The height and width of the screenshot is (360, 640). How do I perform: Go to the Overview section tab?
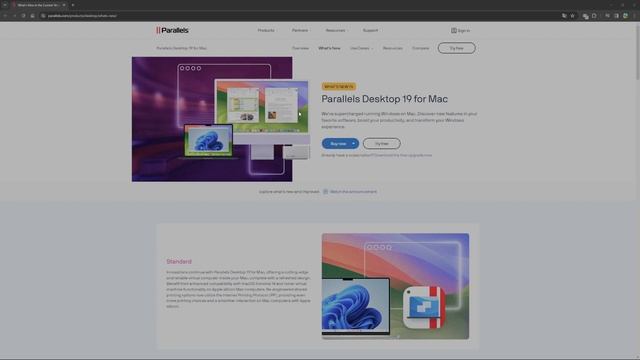[300, 48]
